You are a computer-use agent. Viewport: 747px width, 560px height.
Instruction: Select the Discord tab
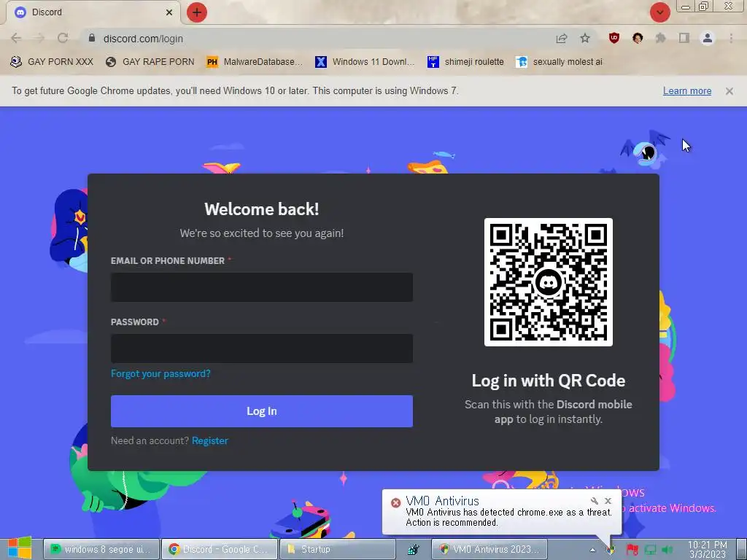click(93, 12)
